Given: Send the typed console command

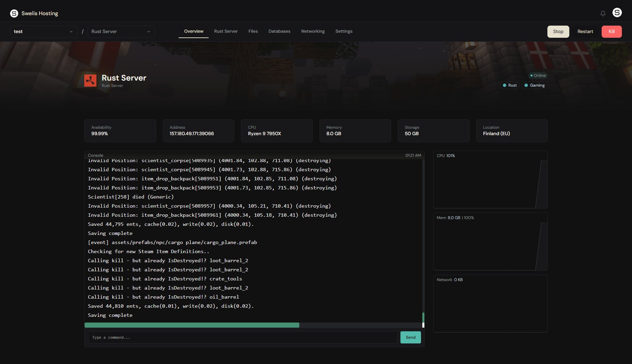Looking at the screenshot, I should click(410, 337).
